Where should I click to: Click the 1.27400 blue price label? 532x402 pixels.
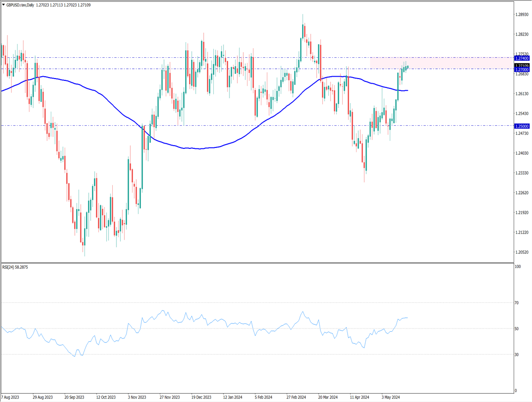pyautogui.click(x=522, y=58)
